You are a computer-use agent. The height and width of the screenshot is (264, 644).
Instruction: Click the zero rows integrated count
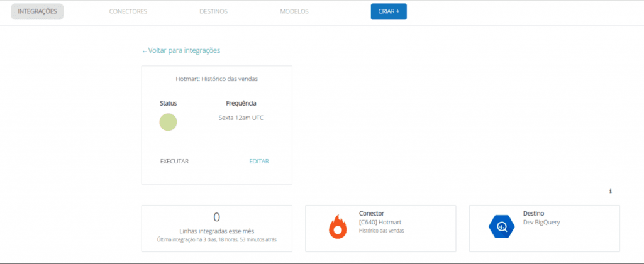pyautogui.click(x=216, y=217)
